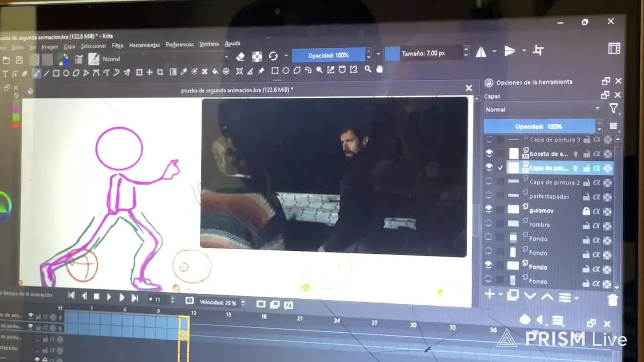Click the vertical mirror tool icon
The width and height of the screenshot is (644, 362).
[510, 51]
